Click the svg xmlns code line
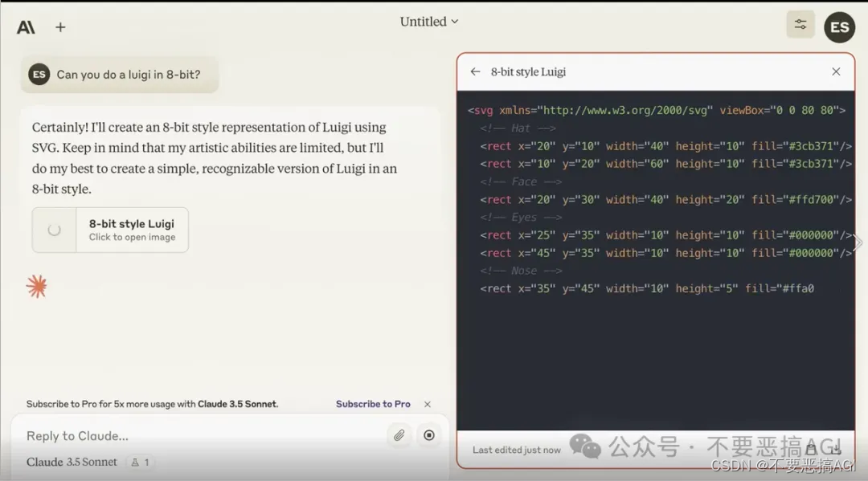Viewport: 868px width, 481px height. pyautogui.click(x=657, y=111)
